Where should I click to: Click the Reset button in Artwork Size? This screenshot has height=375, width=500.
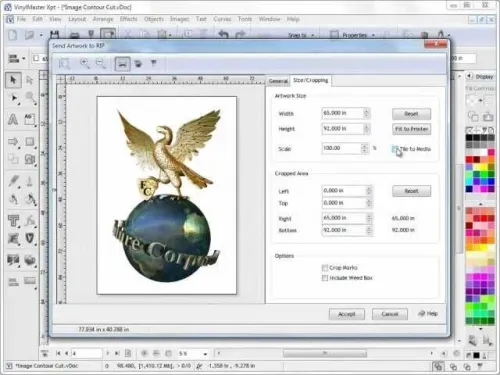pos(411,114)
